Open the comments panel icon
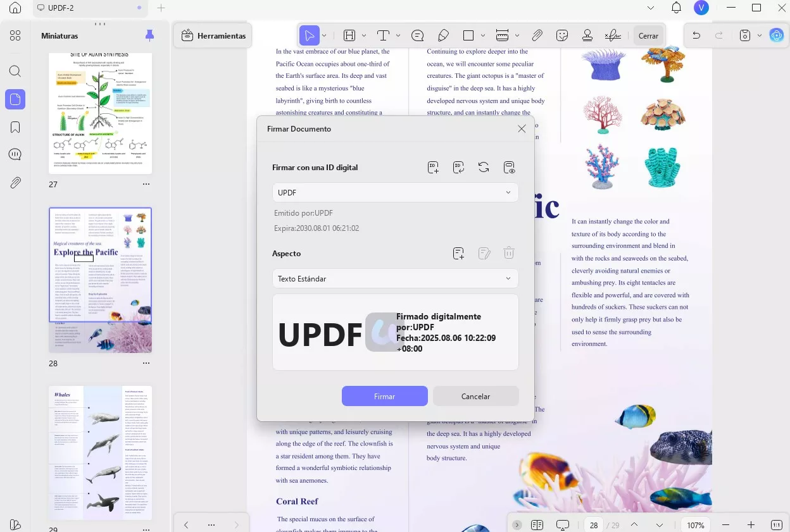Screen dimensions: 790x532 pyautogui.click(x=15, y=155)
